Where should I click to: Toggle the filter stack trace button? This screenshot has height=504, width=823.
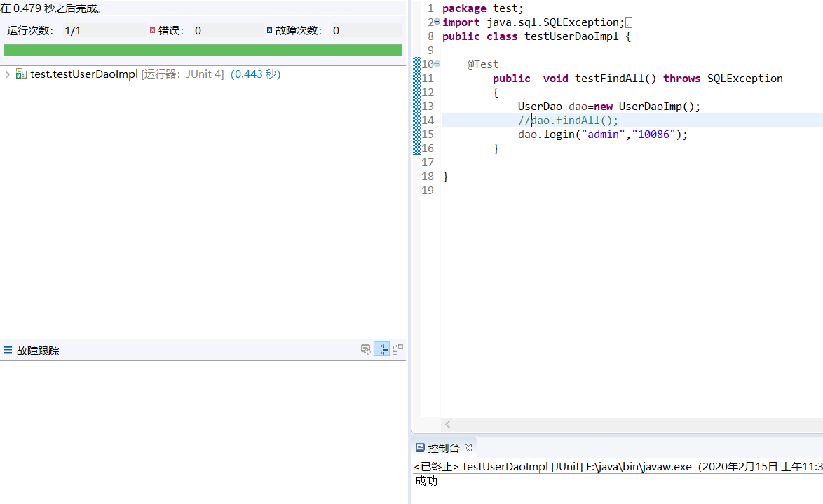(x=381, y=349)
